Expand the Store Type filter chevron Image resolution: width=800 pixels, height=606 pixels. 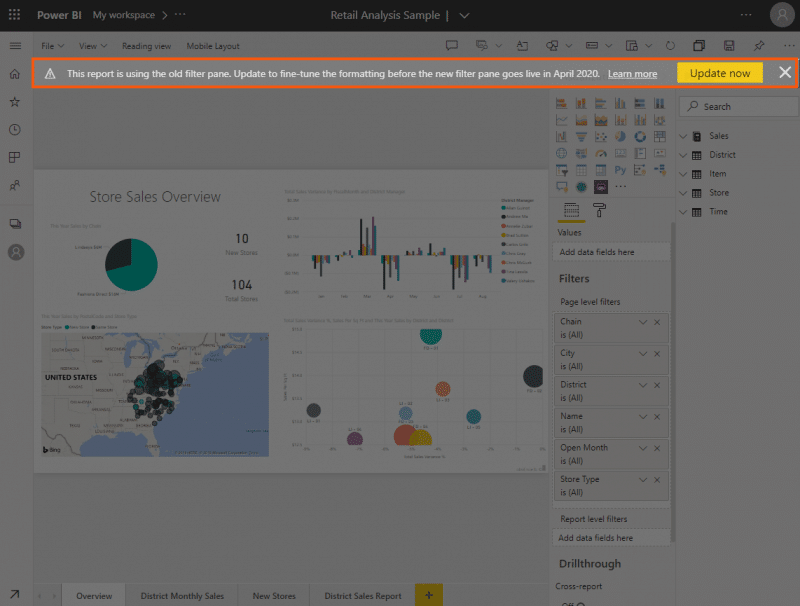pos(643,479)
